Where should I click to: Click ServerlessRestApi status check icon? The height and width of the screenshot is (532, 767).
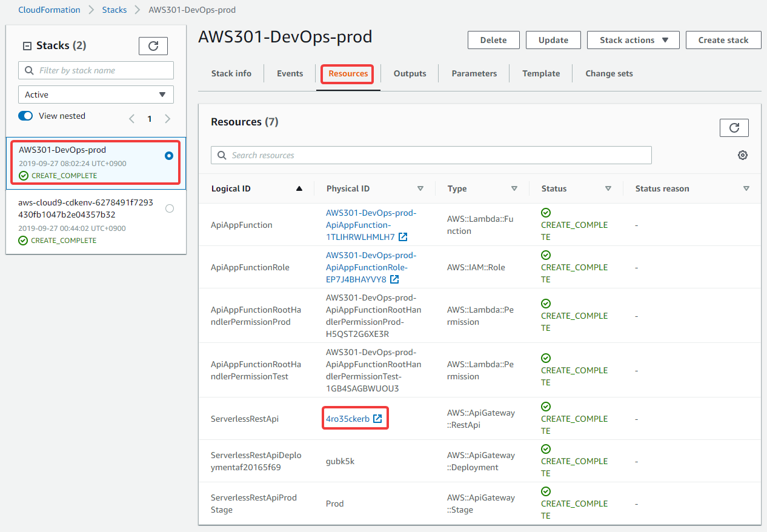(546, 407)
